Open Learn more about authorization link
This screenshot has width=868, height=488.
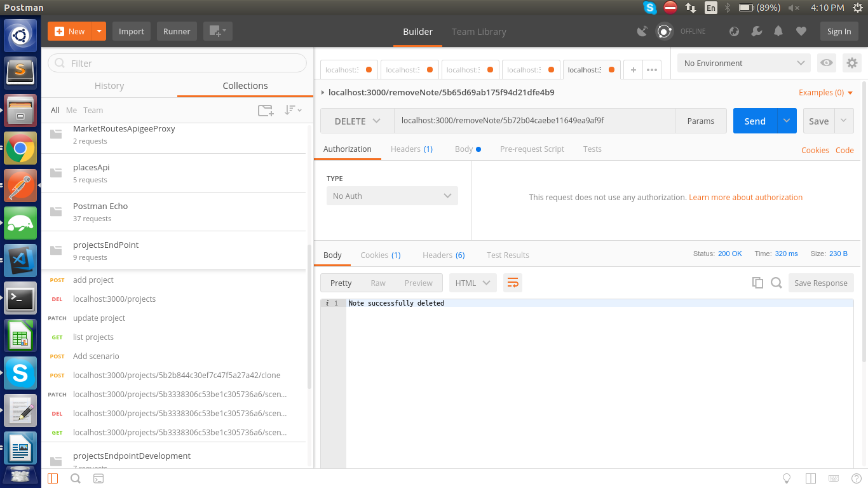coord(745,197)
